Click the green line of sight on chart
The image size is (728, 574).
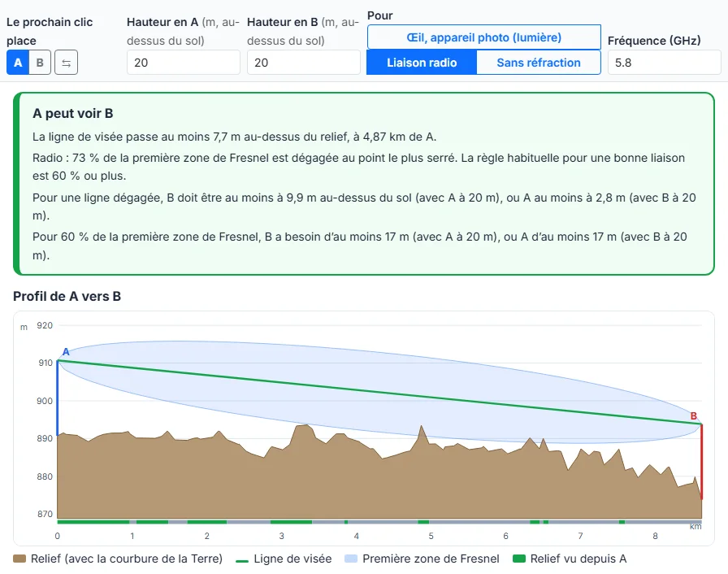pyautogui.click(x=379, y=392)
